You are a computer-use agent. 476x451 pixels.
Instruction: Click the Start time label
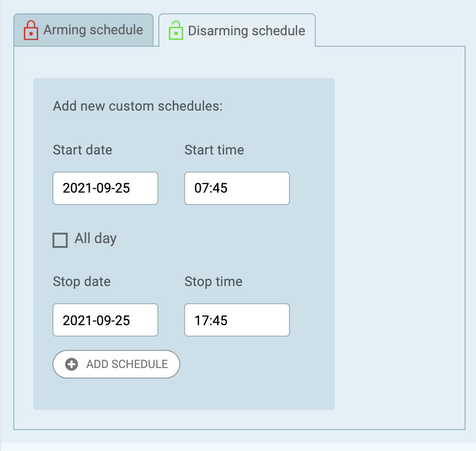214,150
